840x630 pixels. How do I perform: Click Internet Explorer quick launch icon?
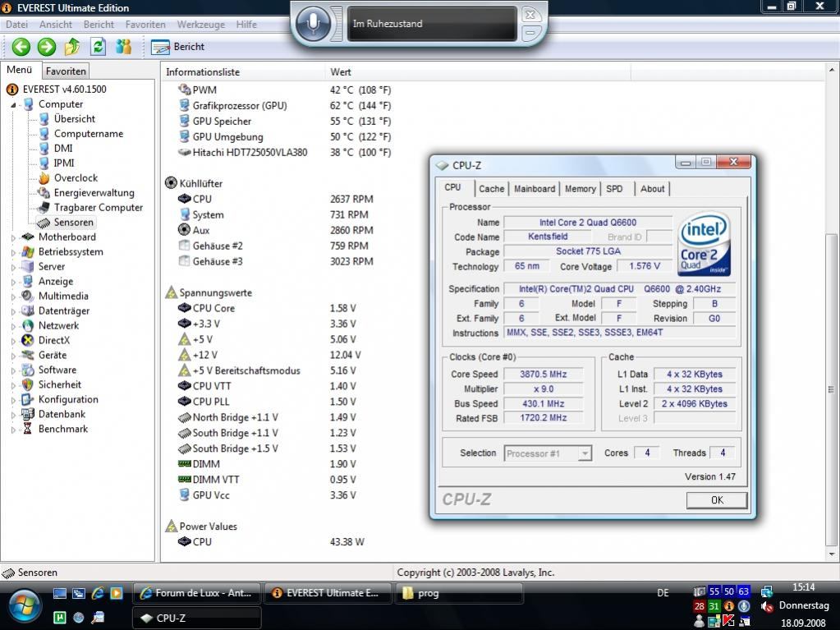(98, 593)
